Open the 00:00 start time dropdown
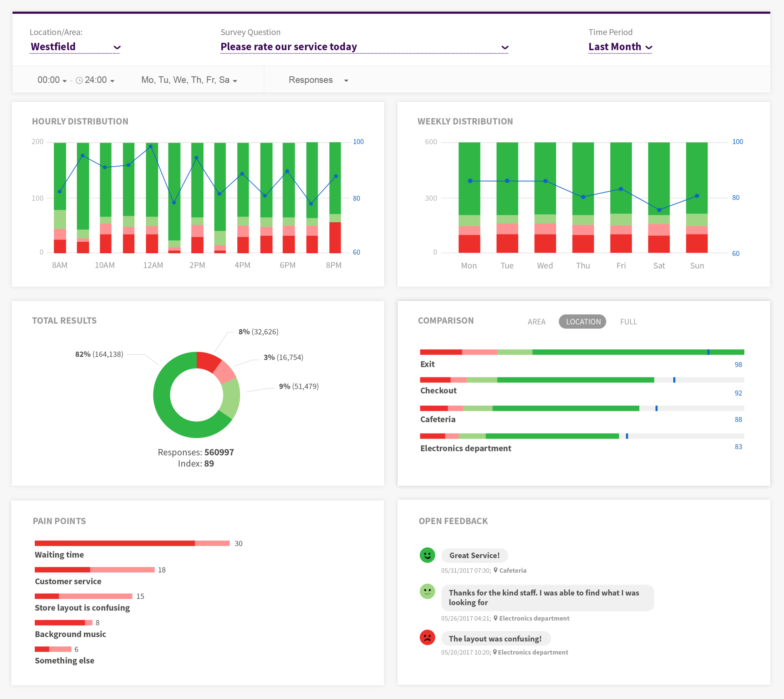The width and height of the screenshot is (784, 699). click(52, 80)
